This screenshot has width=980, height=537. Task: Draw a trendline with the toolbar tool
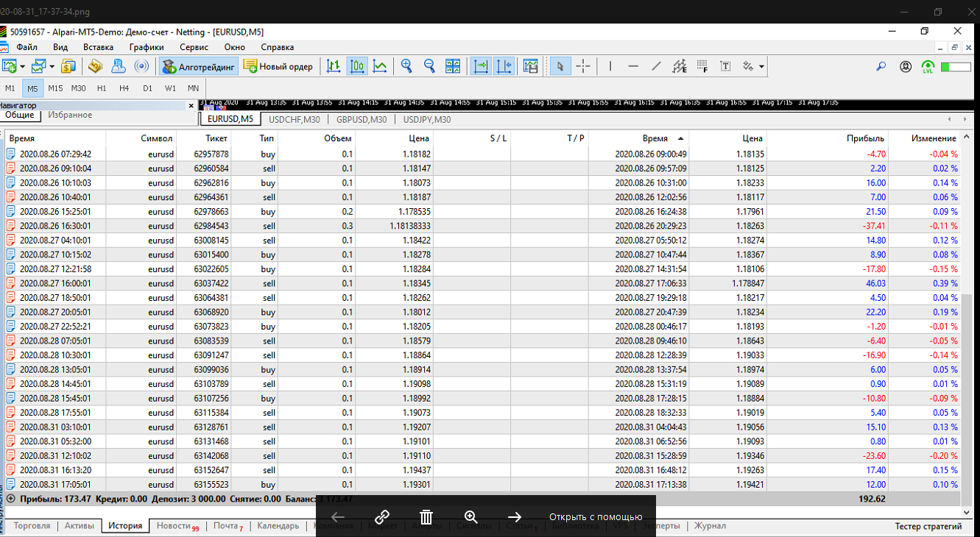pos(656,66)
